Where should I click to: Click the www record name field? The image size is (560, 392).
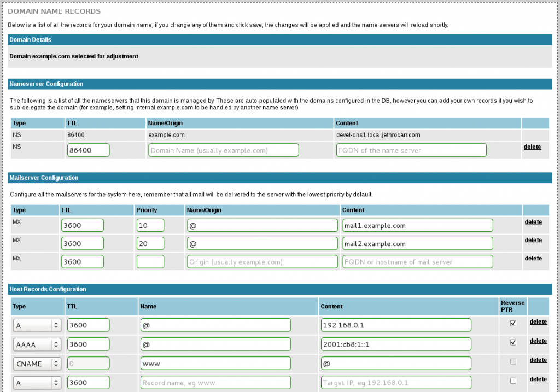coord(215,364)
